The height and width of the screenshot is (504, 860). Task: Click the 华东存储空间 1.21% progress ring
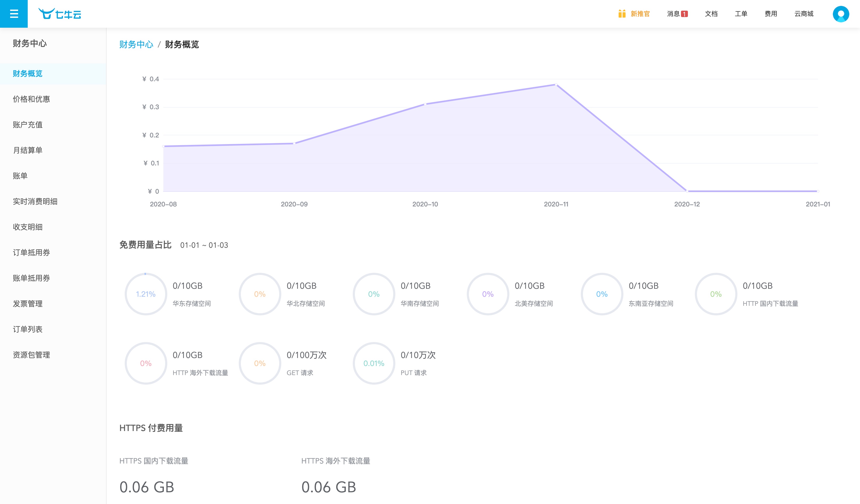point(146,294)
